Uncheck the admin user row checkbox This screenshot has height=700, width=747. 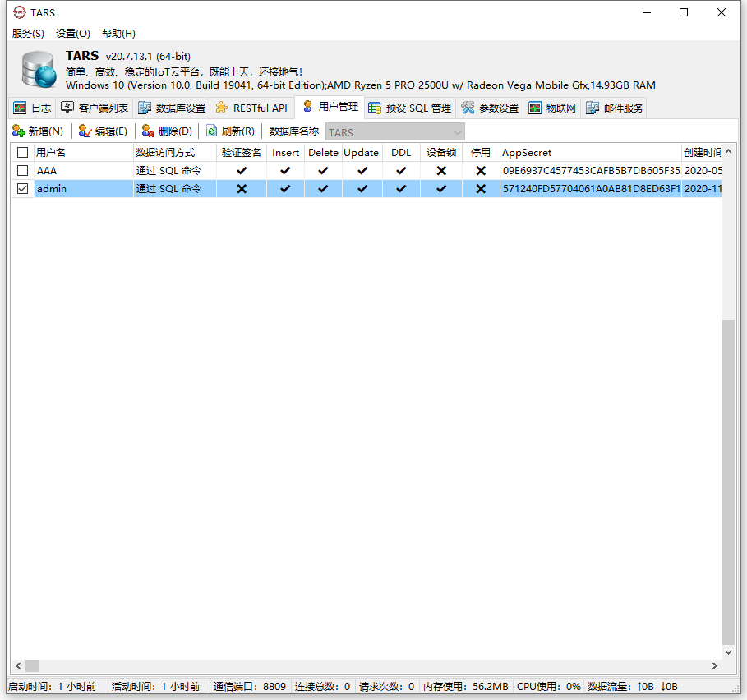[x=22, y=189]
